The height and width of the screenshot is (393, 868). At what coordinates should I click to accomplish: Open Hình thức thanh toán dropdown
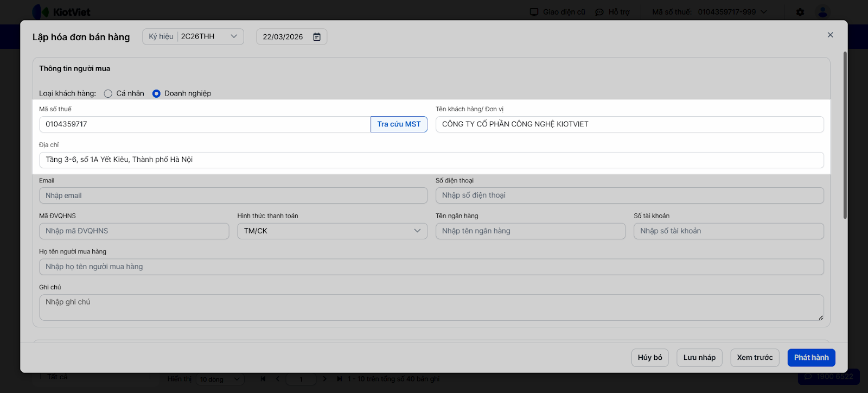pyautogui.click(x=330, y=231)
